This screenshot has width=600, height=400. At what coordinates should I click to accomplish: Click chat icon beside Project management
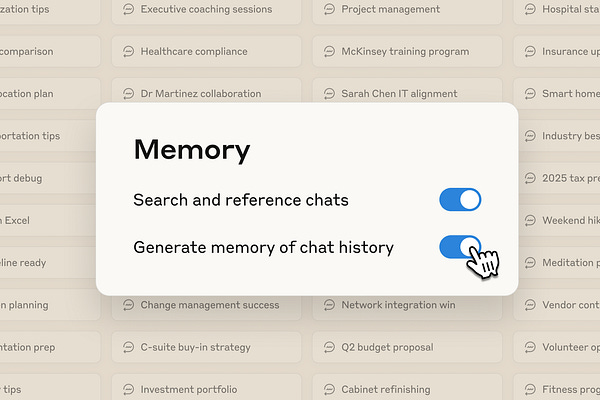point(329,9)
